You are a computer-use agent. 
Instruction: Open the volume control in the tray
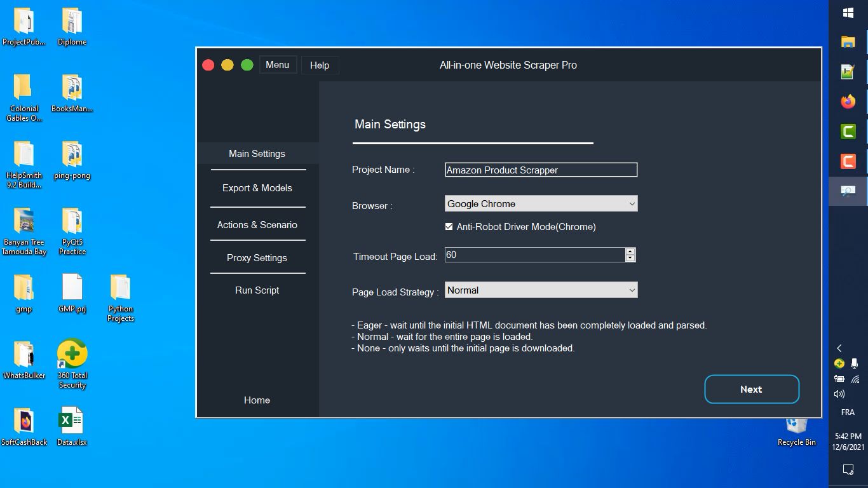[839, 394]
